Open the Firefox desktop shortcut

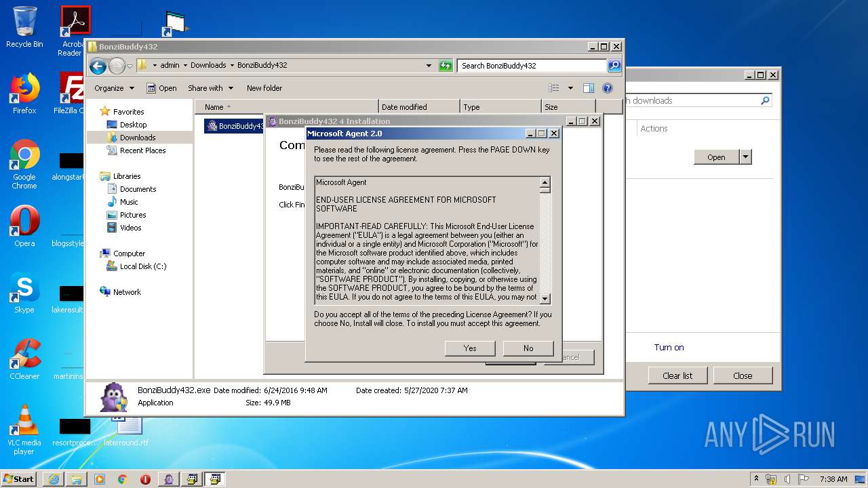pos(24,94)
